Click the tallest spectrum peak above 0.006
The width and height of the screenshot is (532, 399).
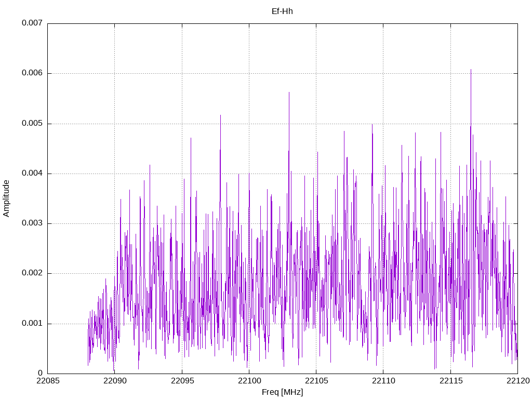point(471,70)
